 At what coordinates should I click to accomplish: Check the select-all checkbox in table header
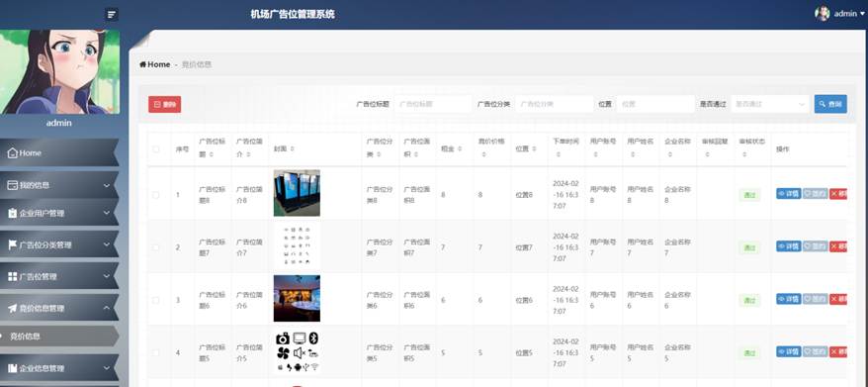pos(156,149)
